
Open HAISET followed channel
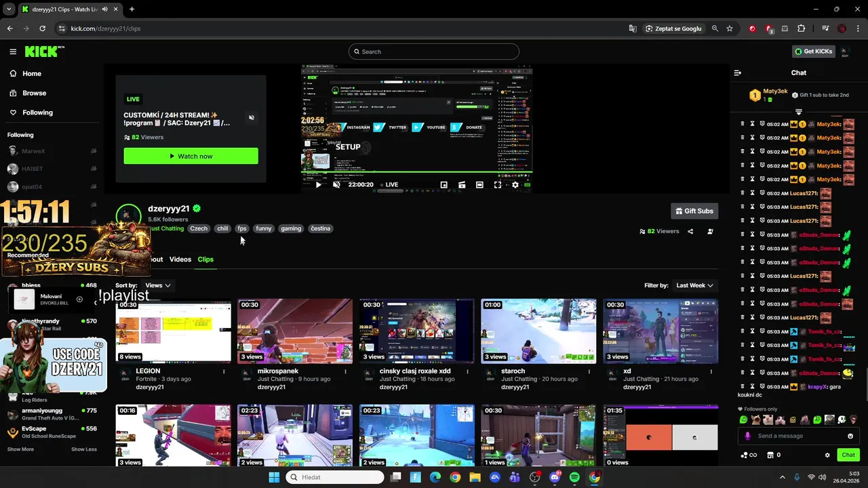pos(52,169)
